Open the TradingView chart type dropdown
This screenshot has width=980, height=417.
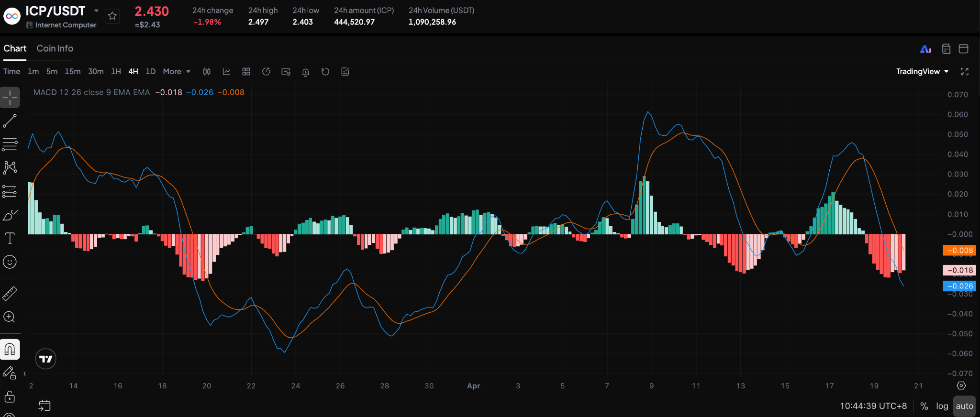point(922,72)
